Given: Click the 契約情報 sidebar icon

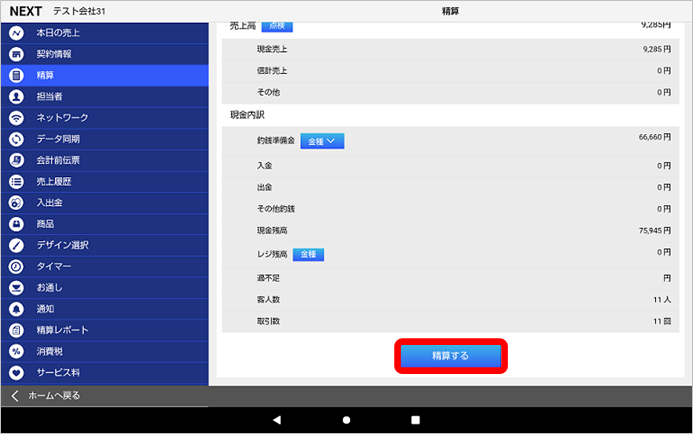Looking at the screenshot, I should point(16,54).
